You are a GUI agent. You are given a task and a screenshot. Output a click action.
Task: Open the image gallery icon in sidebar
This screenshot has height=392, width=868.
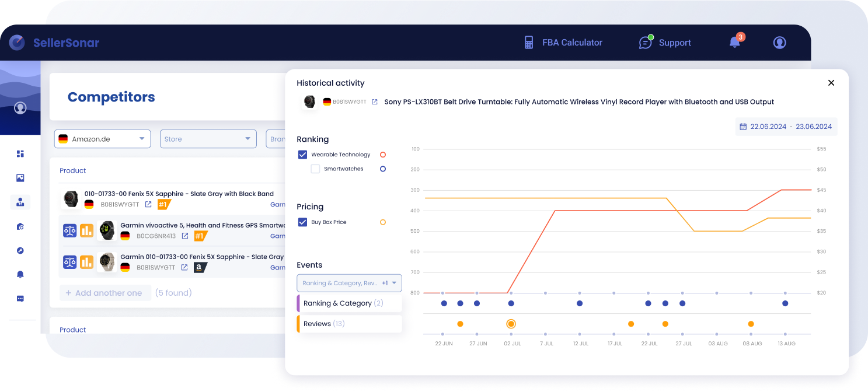(x=20, y=178)
